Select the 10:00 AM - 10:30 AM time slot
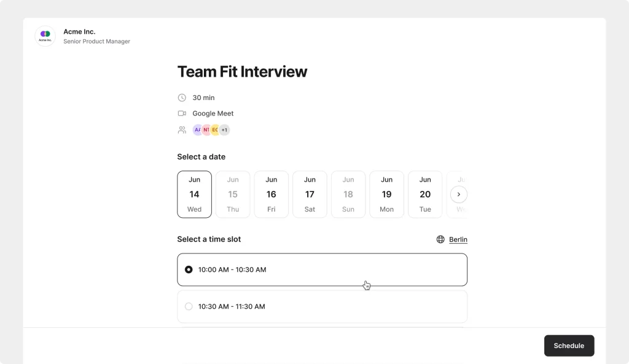This screenshot has width=629, height=364. click(x=322, y=269)
